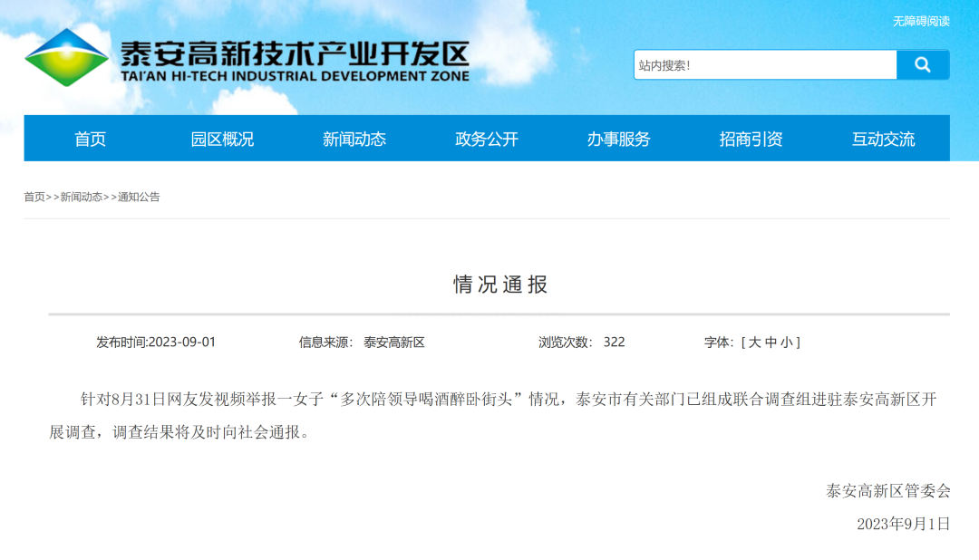Set the font size to 中
Image resolution: width=979 pixels, height=560 pixels.
(771, 343)
